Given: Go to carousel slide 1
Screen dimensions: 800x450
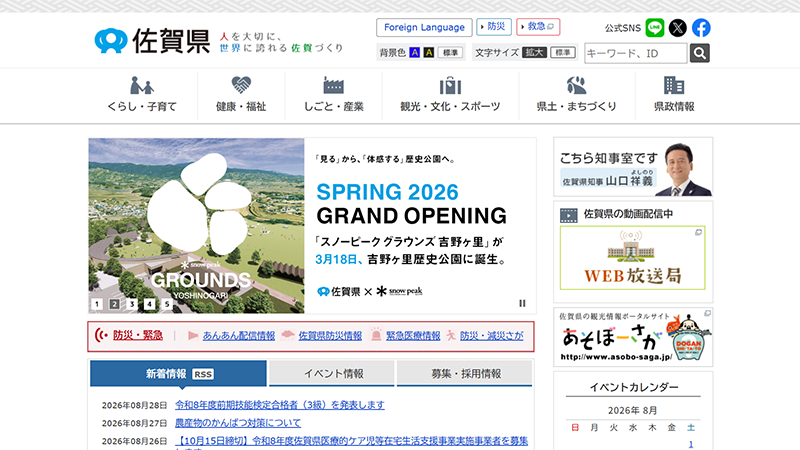Looking at the screenshot, I should tap(97, 304).
